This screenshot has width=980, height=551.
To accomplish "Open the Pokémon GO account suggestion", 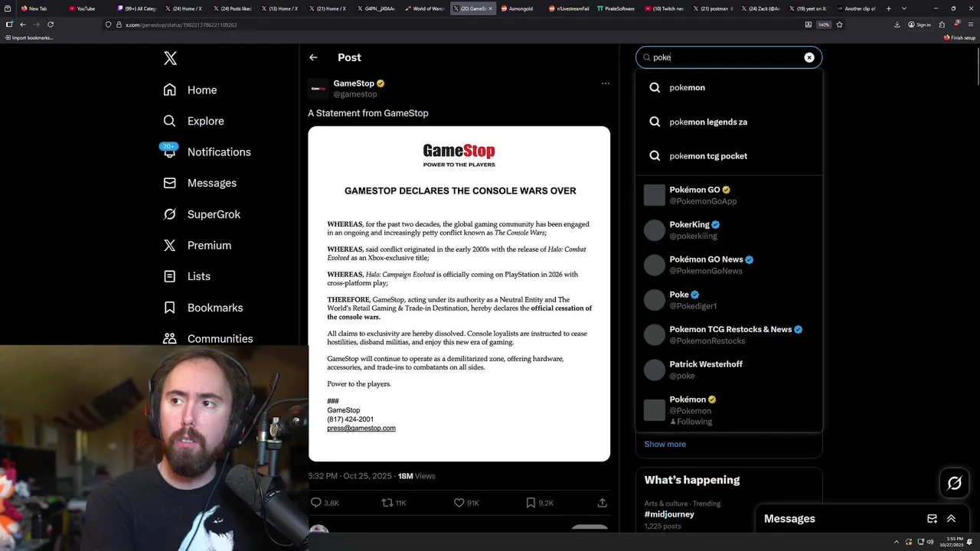I will coord(729,195).
